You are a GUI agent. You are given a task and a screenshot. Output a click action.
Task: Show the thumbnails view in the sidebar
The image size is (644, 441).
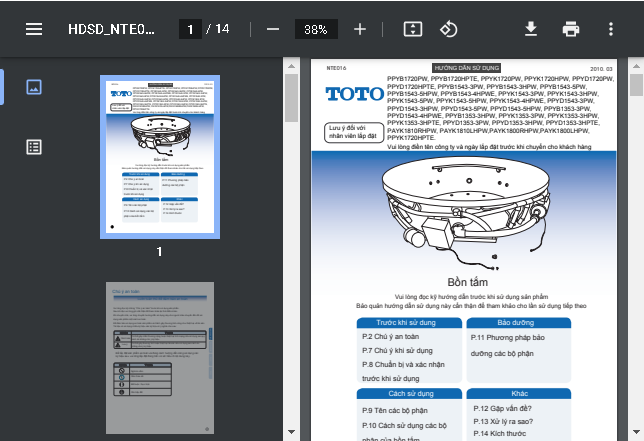34,87
